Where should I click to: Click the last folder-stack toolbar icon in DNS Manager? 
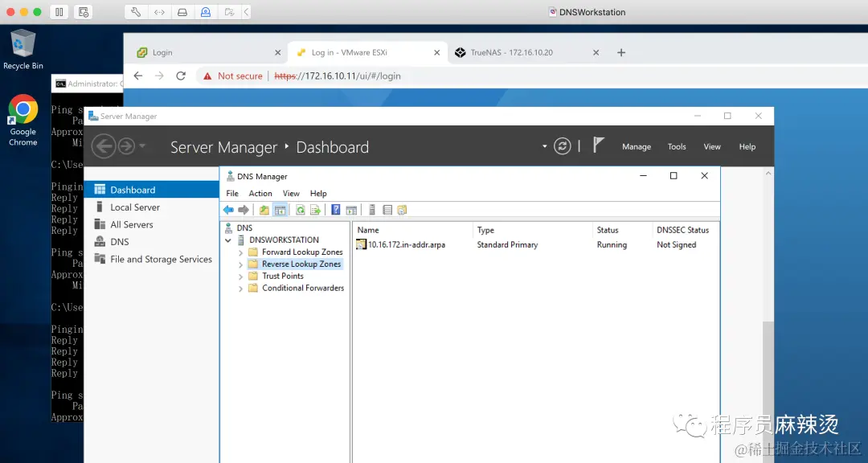(402, 210)
